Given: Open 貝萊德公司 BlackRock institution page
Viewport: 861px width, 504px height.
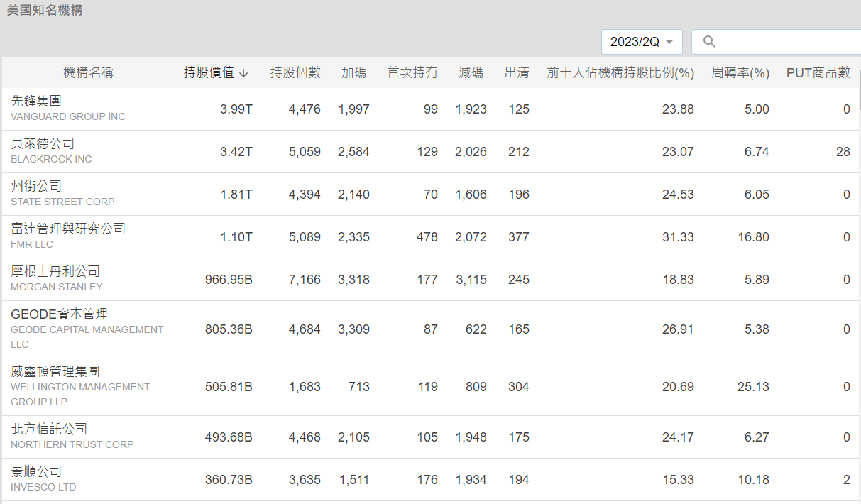Looking at the screenshot, I should (x=43, y=143).
